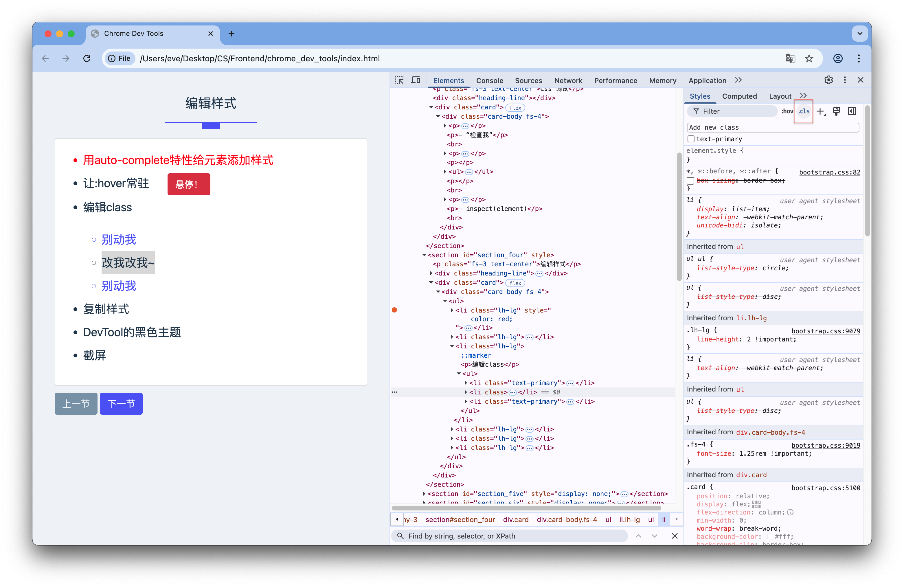Collapse the section_four element node
Image resolution: width=904 pixels, height=588 pixels.
click(424, 255)
